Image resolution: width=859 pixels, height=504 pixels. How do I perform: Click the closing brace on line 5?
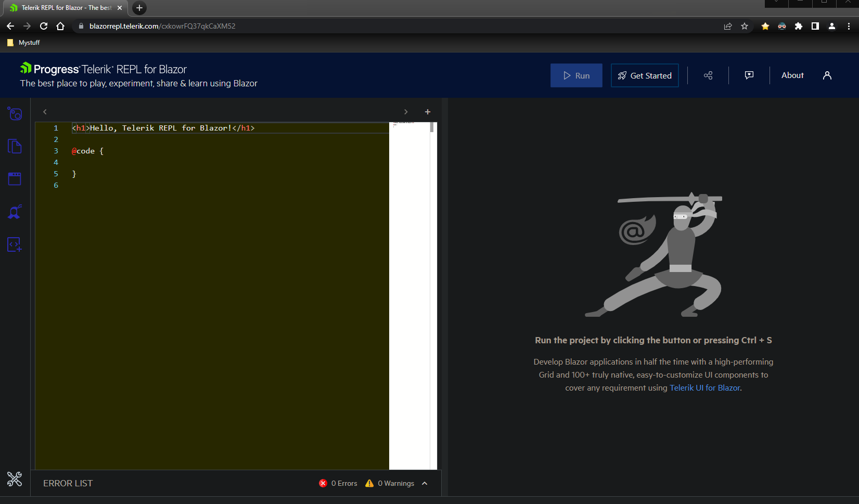(74, 174)
